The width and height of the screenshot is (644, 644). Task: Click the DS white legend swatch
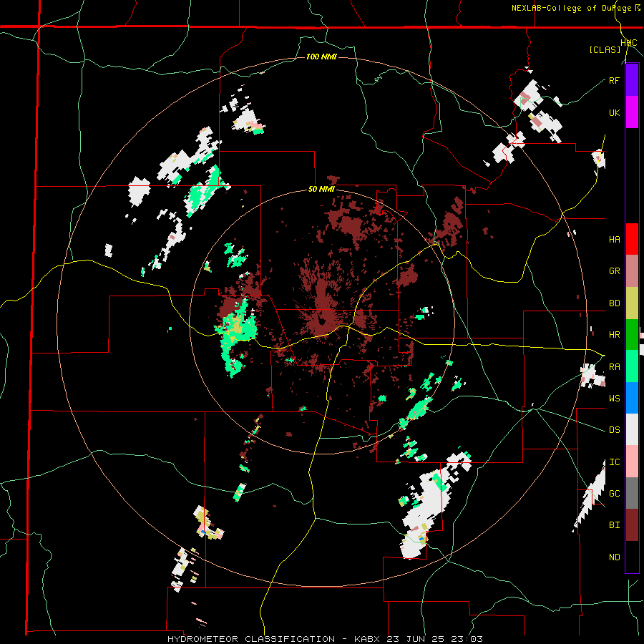632,429
